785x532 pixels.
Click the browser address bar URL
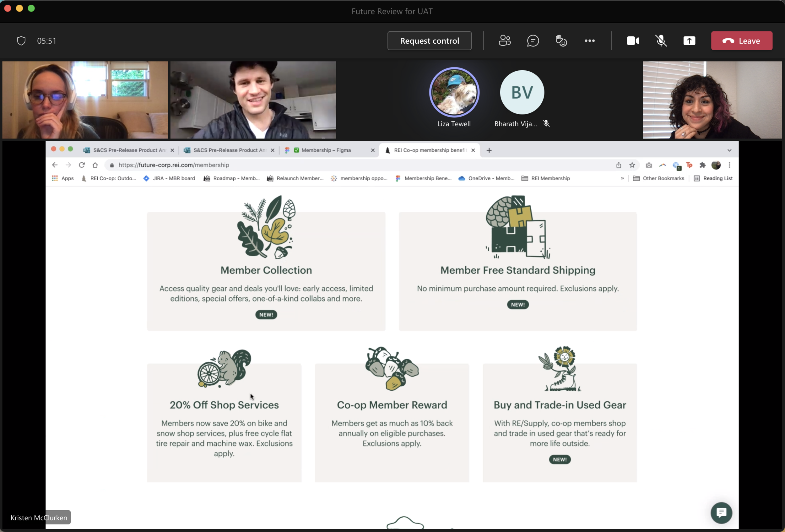tap(174, 165)
